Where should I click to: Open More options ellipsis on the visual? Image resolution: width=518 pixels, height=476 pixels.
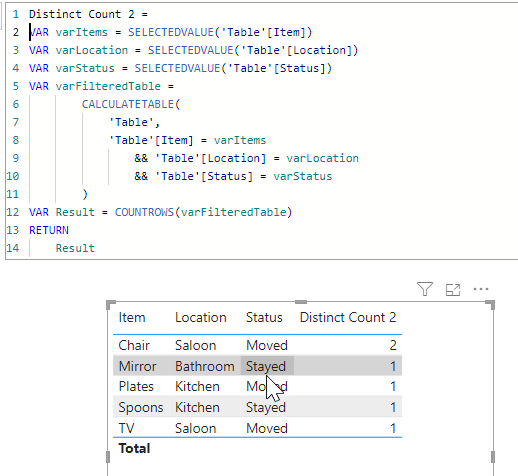click(x=481, y=289)
